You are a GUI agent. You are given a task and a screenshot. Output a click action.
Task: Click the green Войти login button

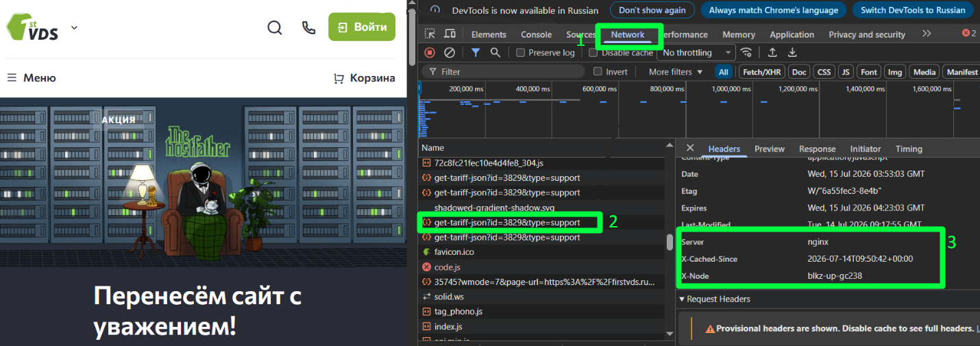pyautogui.click(x=362, y=27)
